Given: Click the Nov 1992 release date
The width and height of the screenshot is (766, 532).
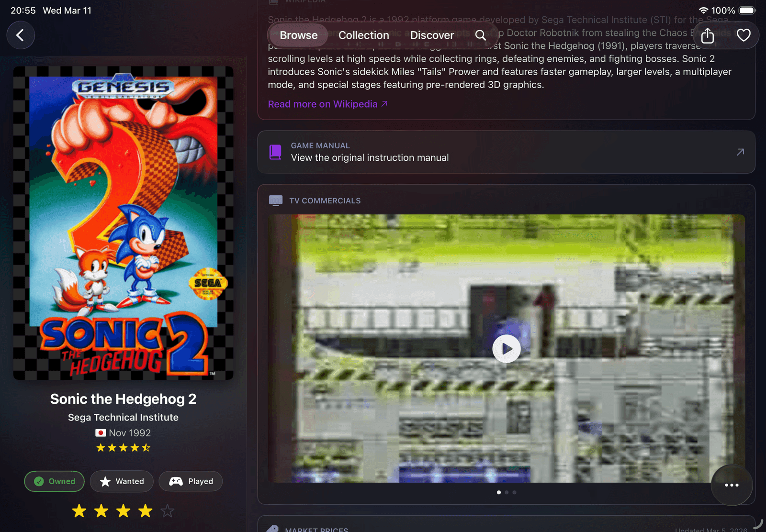Looking at the screenshot, I should pyautogui.click(x=130, y=433).
